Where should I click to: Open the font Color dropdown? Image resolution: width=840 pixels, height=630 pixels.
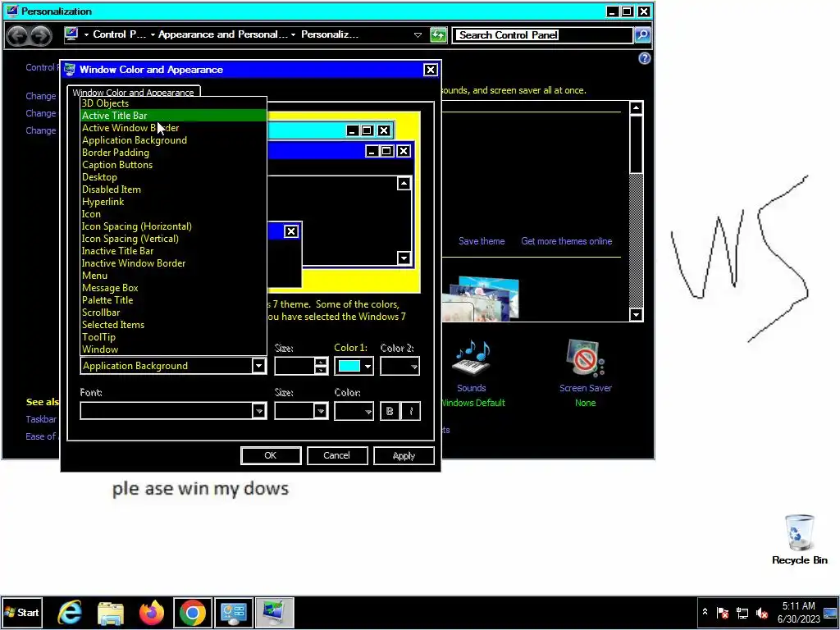(354, 411)
